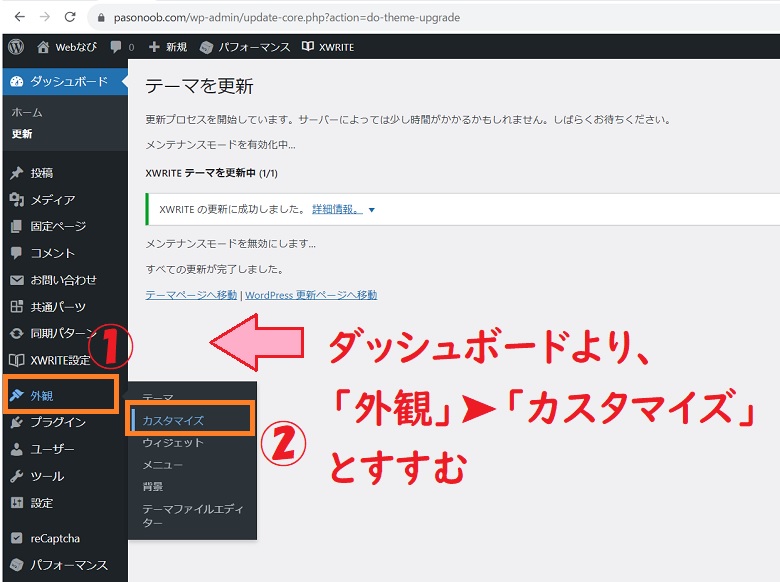Click すべての更新が完了しました text

(215, 270)
